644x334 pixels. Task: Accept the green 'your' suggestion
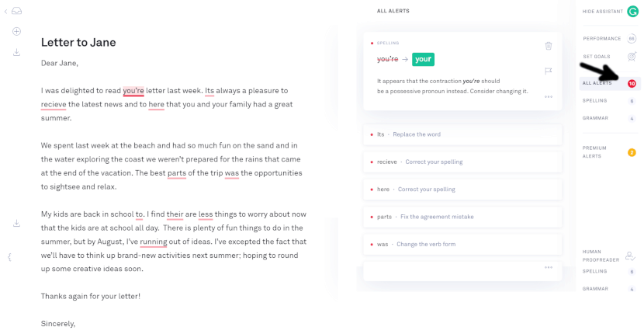pyautogui.click(x=423, y=59)
